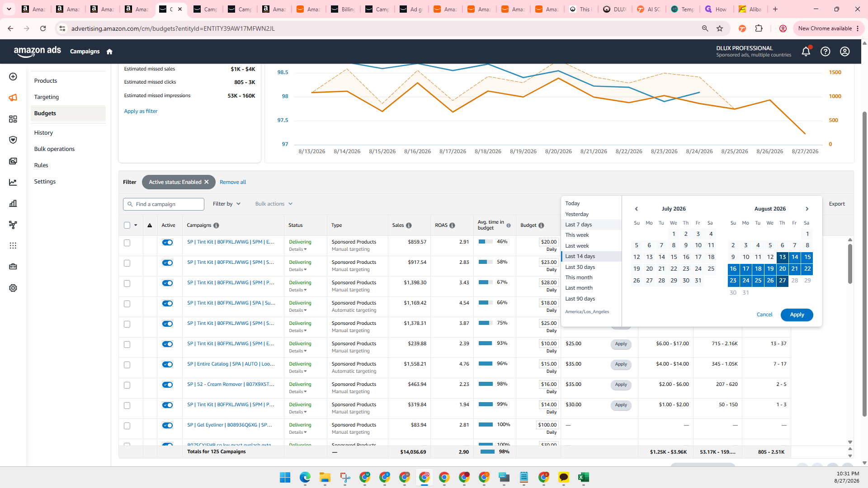Open Chrome extensions puzzle icon
The image size is (868, 488).
click(759, 28)
